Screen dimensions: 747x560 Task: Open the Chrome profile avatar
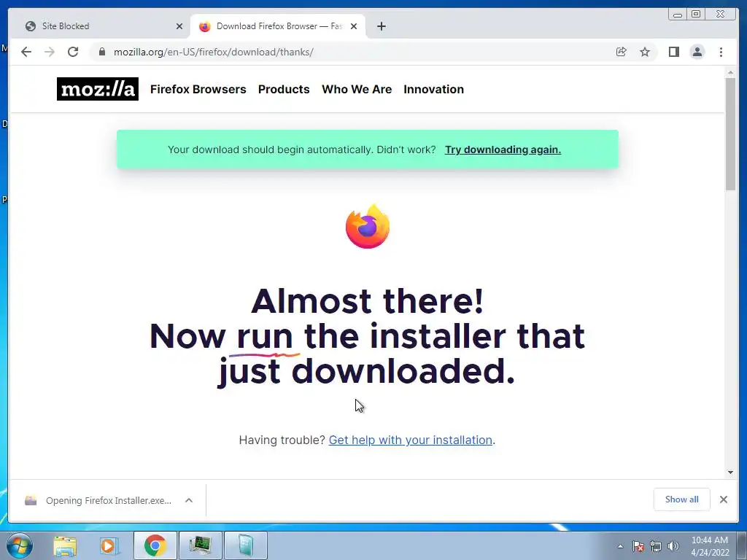click(x=697, y=52)
